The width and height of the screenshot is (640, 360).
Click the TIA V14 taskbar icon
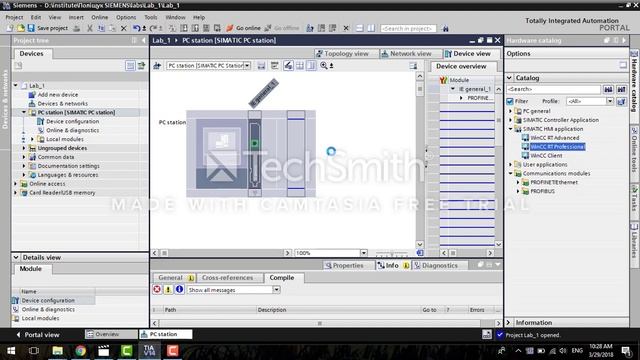(149, 351)
